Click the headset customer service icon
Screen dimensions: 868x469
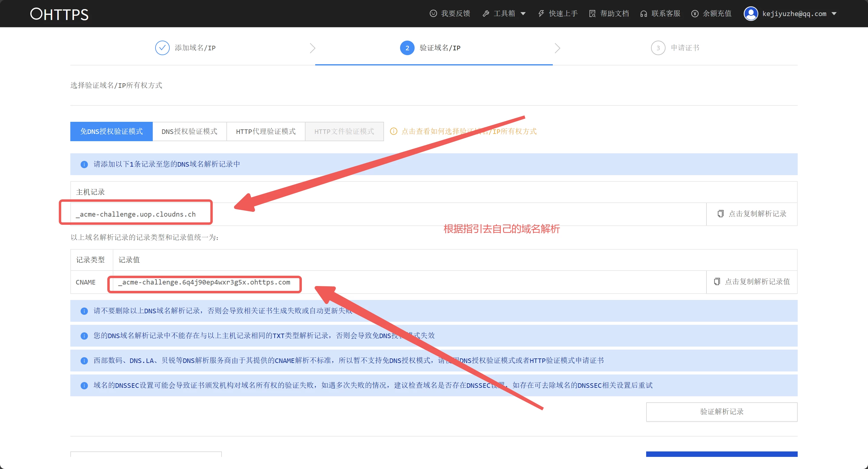pos(644,13)
